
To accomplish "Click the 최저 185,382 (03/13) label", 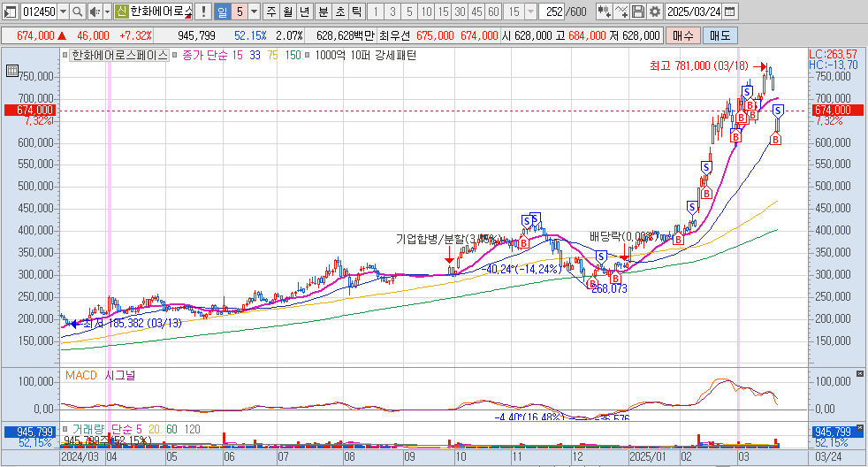I will tap(133, 323).
